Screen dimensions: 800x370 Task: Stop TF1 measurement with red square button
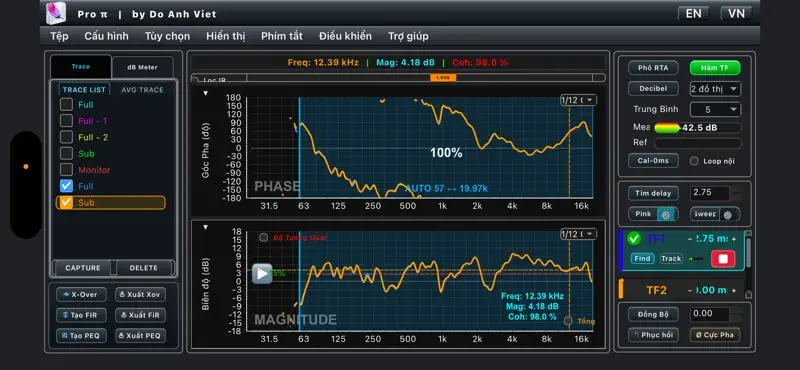(x=723, y=258)
